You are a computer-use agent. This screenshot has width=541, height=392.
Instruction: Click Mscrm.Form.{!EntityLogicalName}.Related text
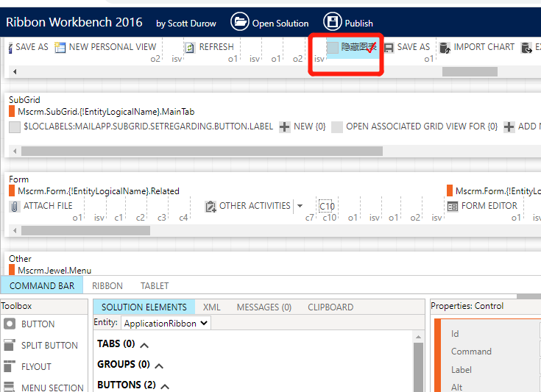click(99, 191)
